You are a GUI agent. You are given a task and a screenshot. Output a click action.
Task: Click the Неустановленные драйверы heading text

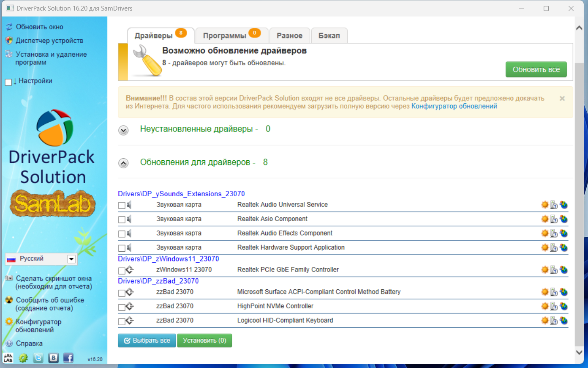pos(199,129)
